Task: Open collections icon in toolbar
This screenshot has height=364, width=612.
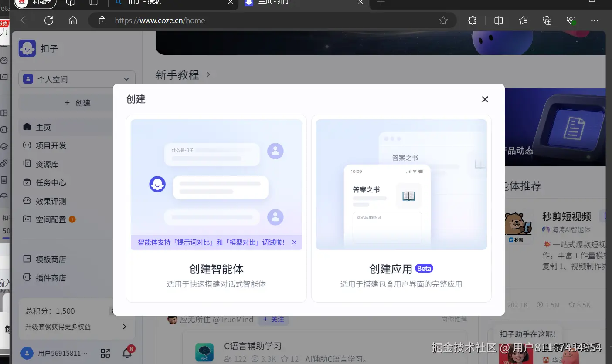Action: tap(547, 20)
